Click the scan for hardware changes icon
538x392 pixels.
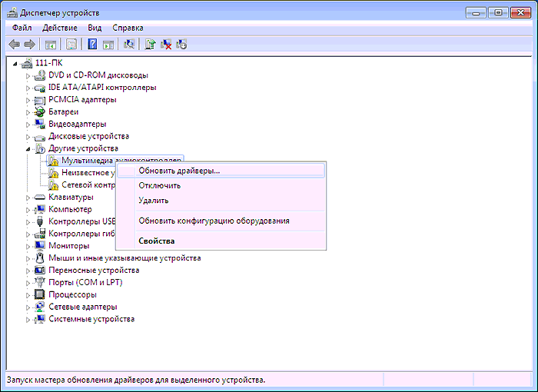[128, 45]
